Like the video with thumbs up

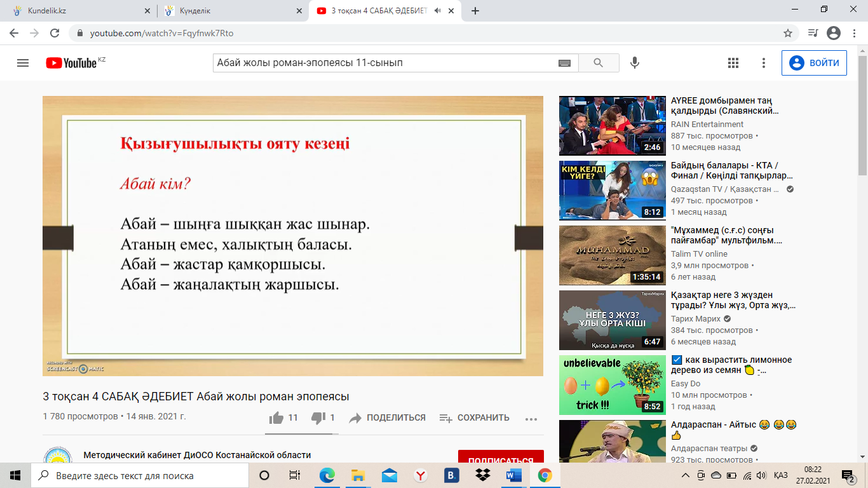pos(276,417)
